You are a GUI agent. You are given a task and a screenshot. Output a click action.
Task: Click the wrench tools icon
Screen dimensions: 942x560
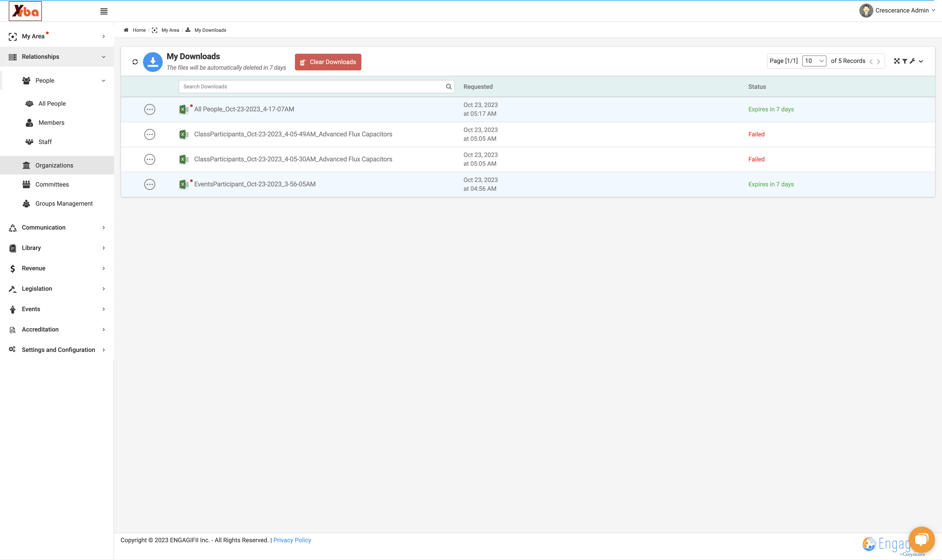912,61
